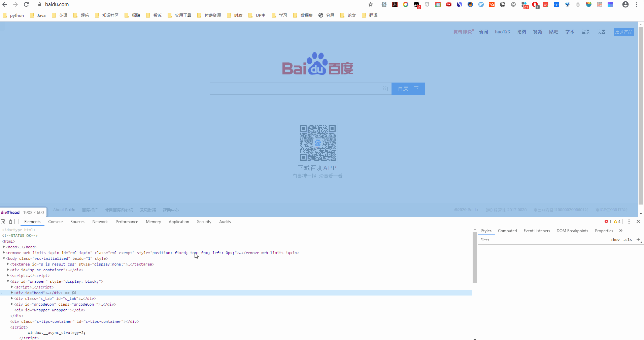Open the Security tab

pos(204,222)
